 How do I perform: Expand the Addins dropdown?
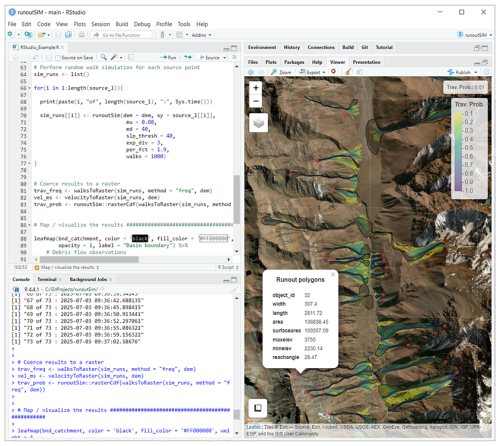(201, 35)
